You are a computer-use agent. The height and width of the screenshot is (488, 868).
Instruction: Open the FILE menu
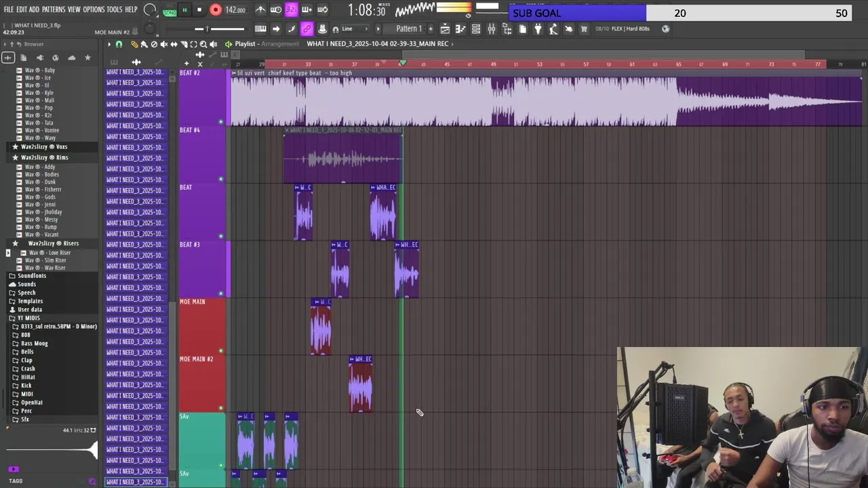click(9, 9)
